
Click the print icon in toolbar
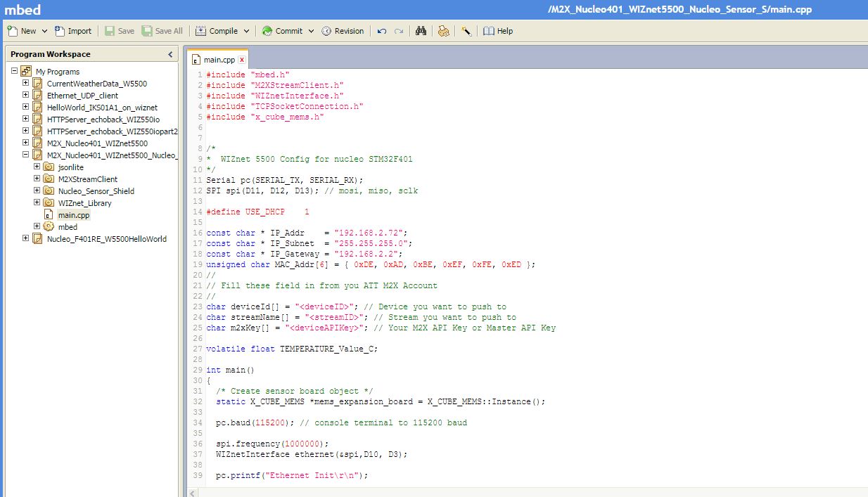[x=443, y=31]
